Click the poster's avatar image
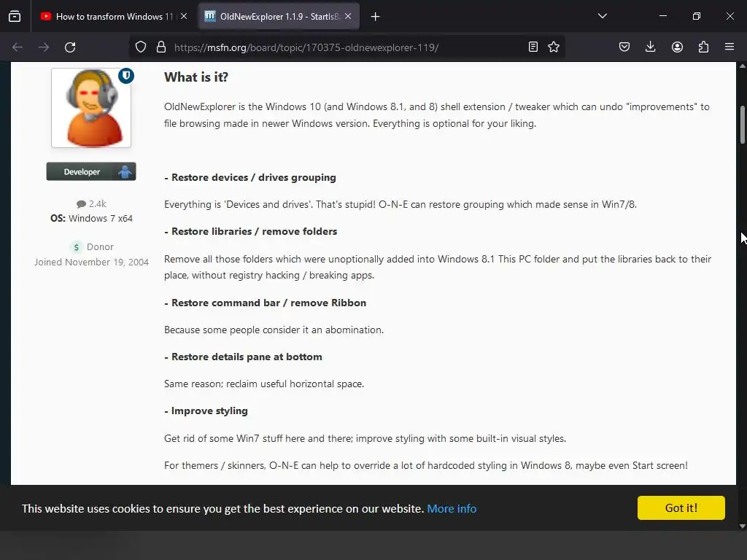Image resolution: width=747 pixels, height=560 pixels. coord(91,108)
